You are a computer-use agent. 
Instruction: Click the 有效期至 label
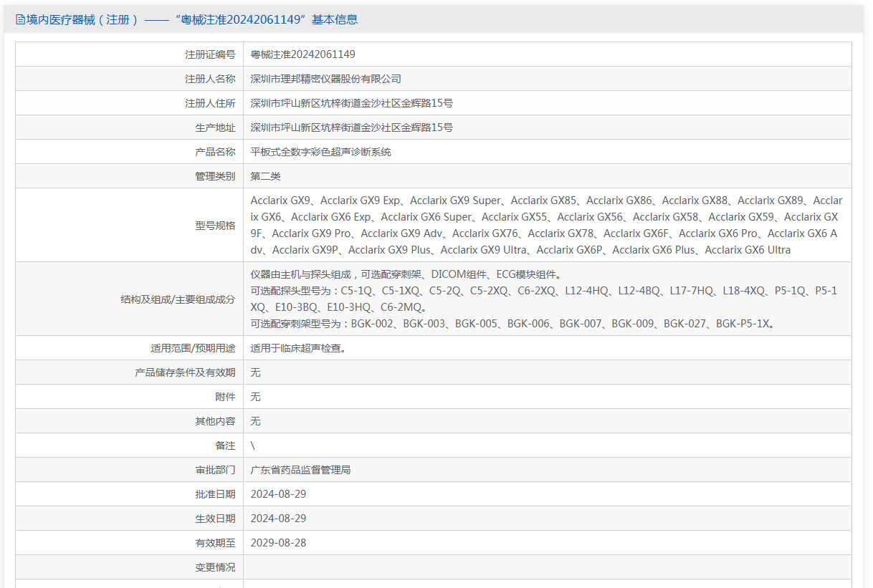click(x=215, y=543)
